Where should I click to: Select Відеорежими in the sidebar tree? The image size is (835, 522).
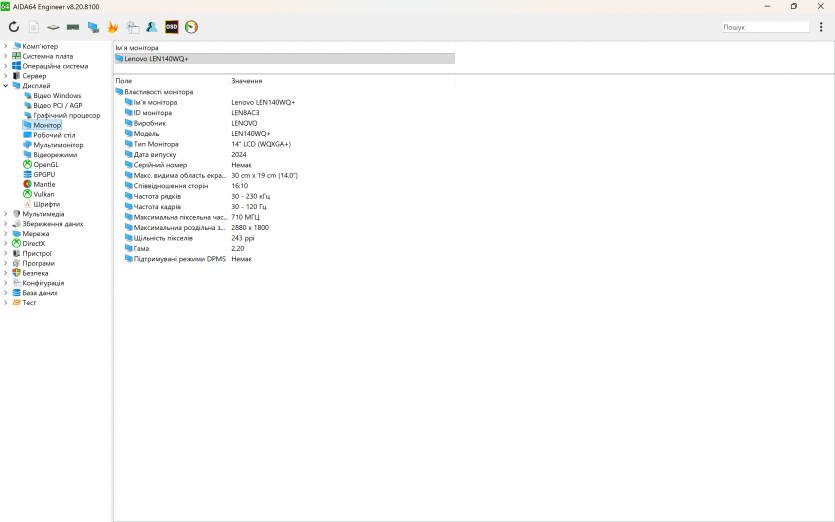tap(55, 155)
